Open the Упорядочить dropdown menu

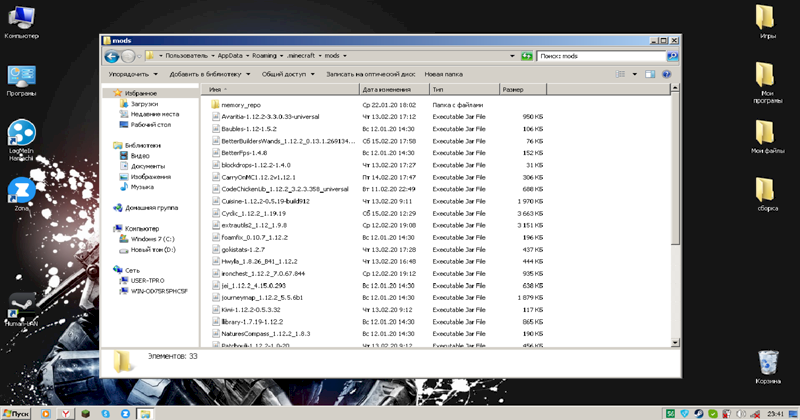133,74
